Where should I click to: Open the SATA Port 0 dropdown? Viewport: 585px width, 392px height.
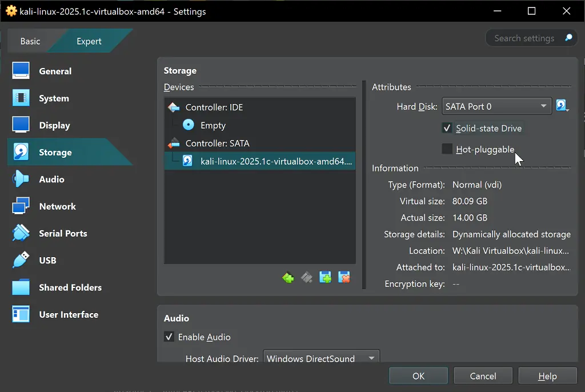[x=496, y=106]
